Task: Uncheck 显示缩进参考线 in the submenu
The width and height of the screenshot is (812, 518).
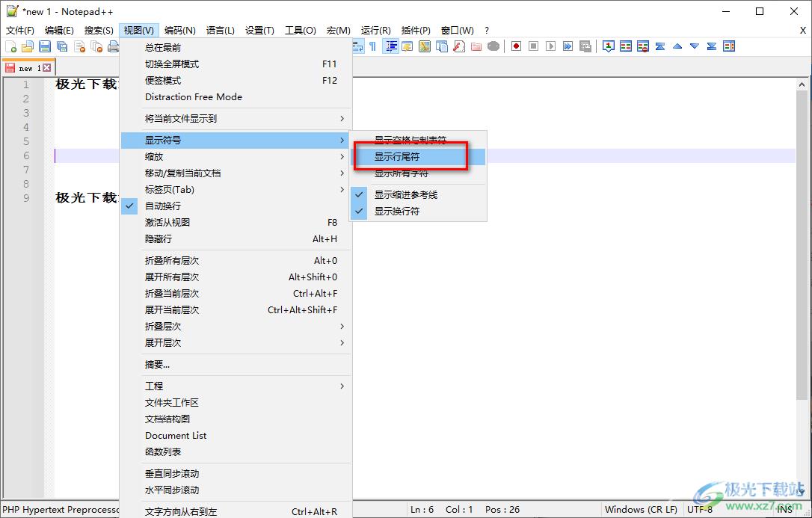Action: click(406, 194)
